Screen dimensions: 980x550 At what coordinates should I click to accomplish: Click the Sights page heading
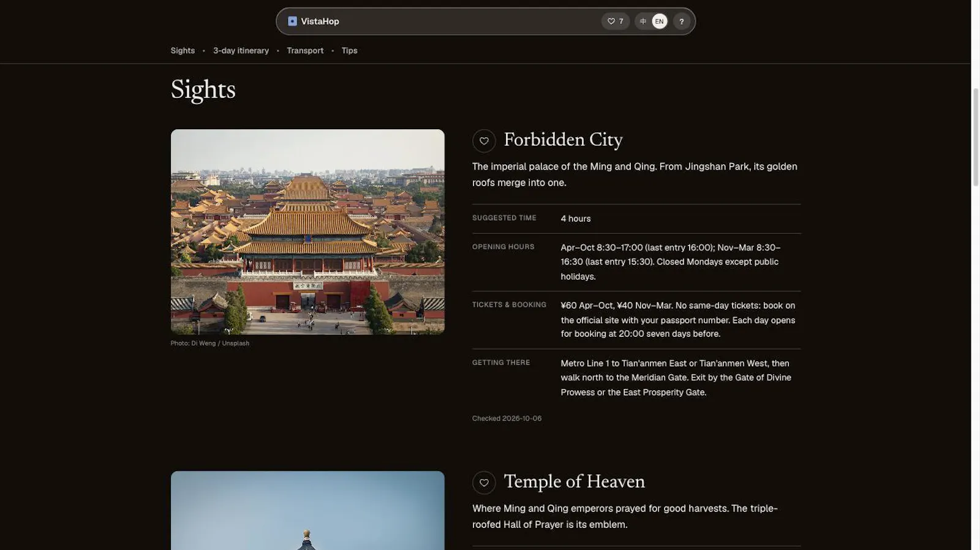203,89
